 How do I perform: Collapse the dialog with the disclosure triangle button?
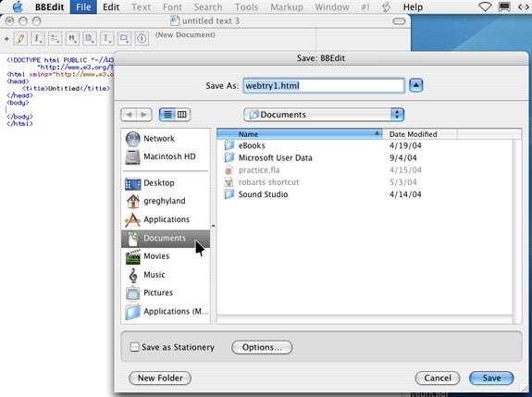pyautogui.click(x=416, y=85)
